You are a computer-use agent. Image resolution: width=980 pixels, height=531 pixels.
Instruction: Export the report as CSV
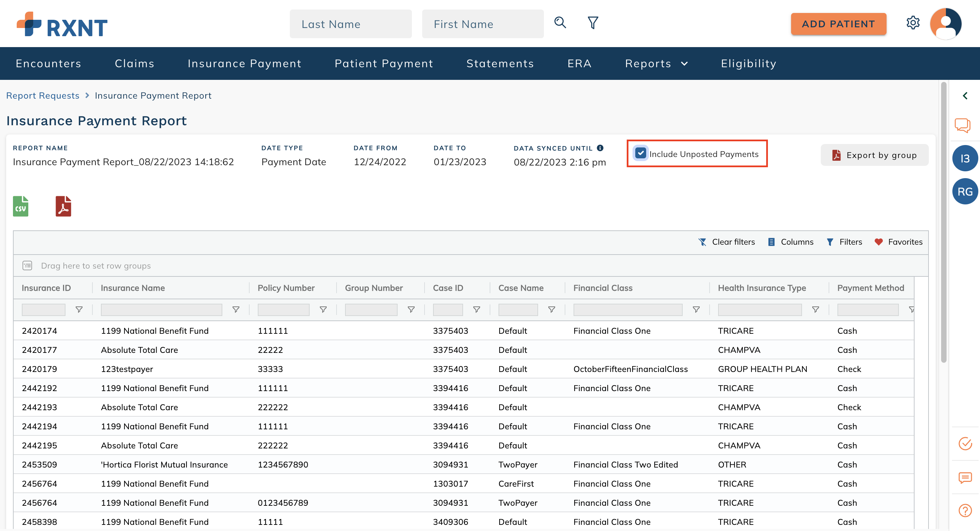tap(21, 206)
